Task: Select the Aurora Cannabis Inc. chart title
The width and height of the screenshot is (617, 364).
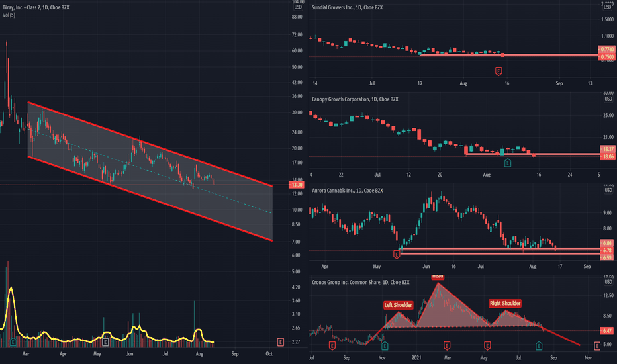Action: pyautogui.click(x=348, y=191)
